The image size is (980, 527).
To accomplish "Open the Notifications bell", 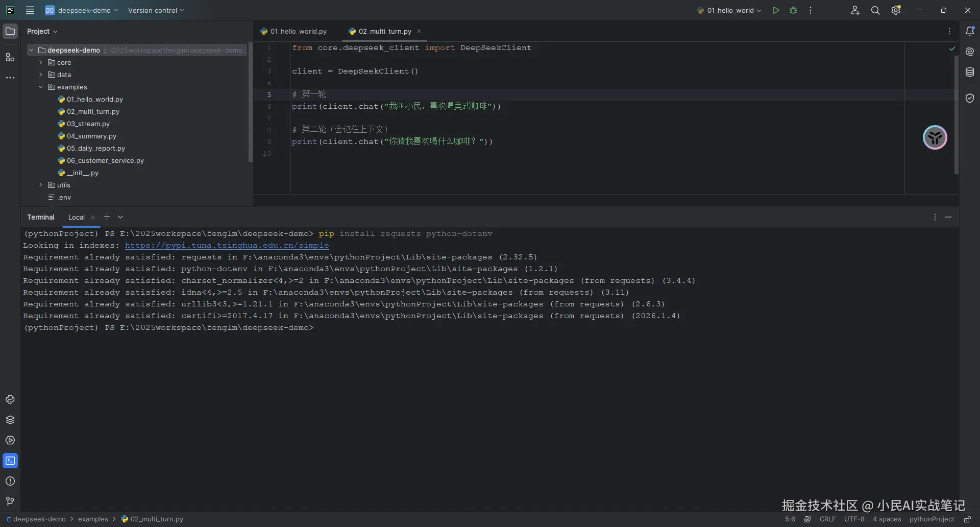I will click(x=970, y=31).
